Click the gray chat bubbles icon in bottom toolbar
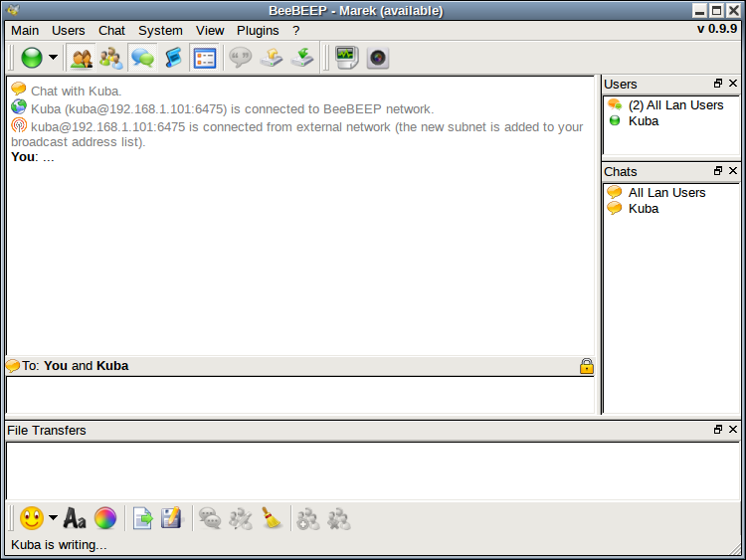The image size is (746, 560). 210,518
